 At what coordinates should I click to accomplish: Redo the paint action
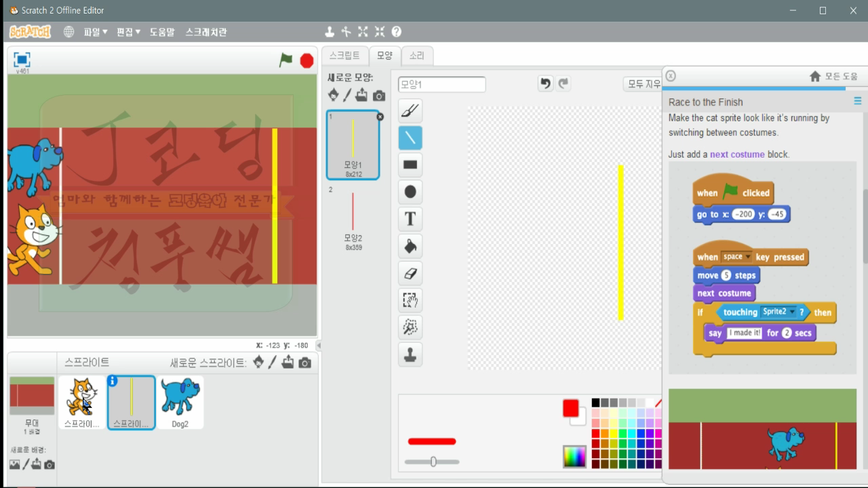point(564,83)
